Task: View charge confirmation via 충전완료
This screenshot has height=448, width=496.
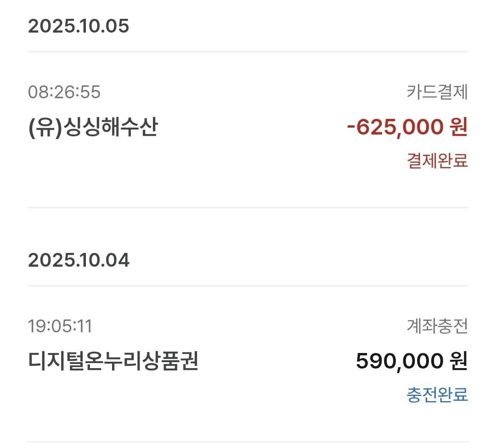Action: [437, 396]
